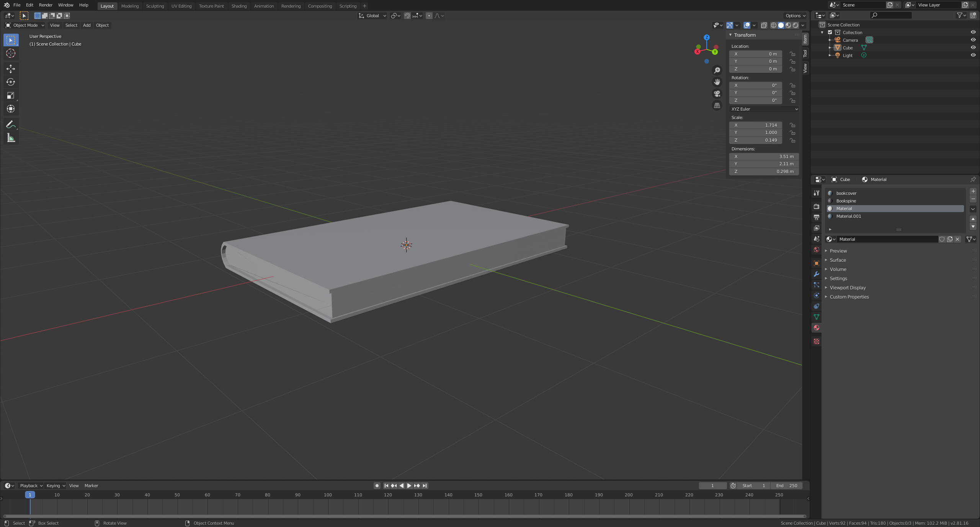The image size is (980, 527).
Task: Hide the Camera object with eye icon
Action: click(973, 40)
